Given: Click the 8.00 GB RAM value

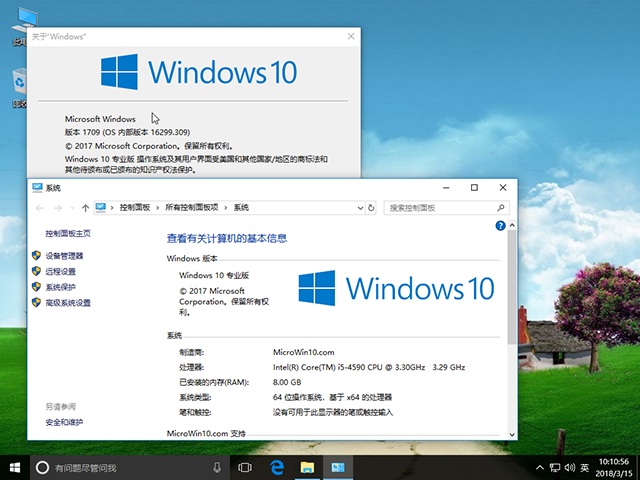Looking at the screenshot, I should pos(287,382).
